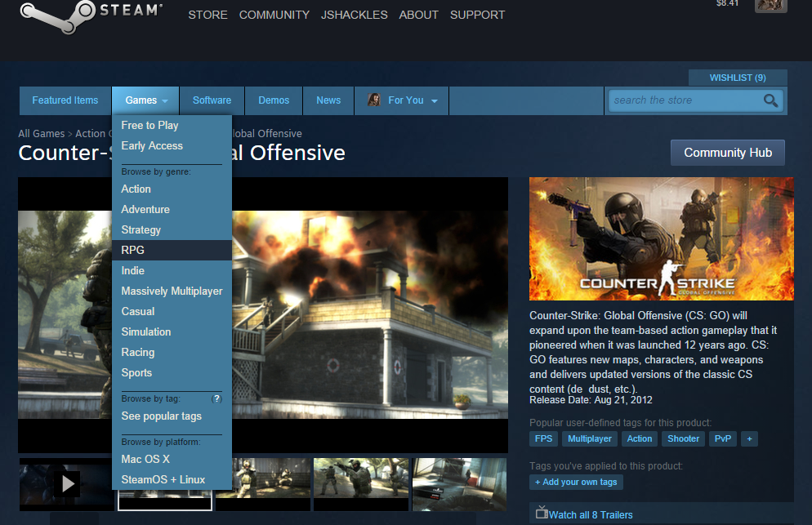812x525 pixels.
Task: Select the screenshot thumbnail with two crouching soldiers
Action: (263, 484)
